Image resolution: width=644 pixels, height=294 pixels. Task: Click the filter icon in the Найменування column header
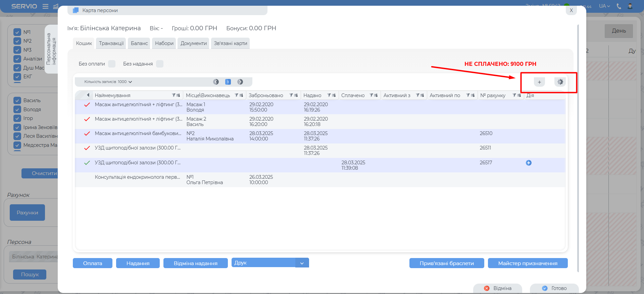pos(174,95)
